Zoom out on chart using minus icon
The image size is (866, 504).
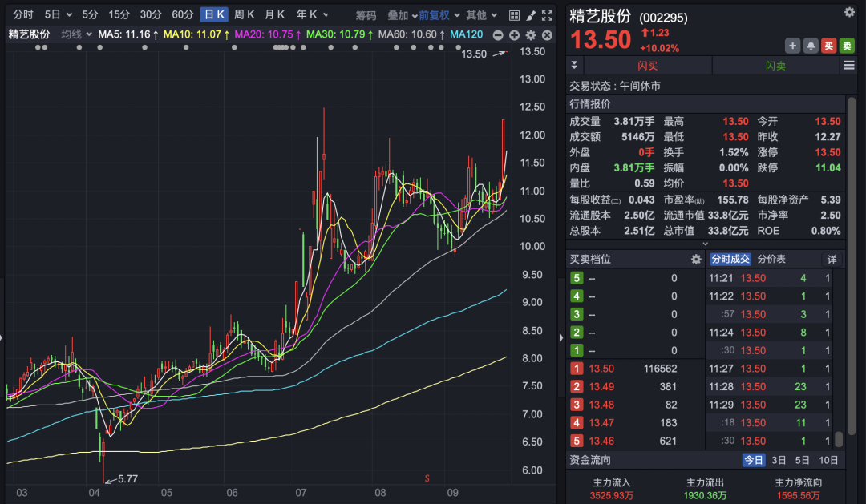click(498, 35)
